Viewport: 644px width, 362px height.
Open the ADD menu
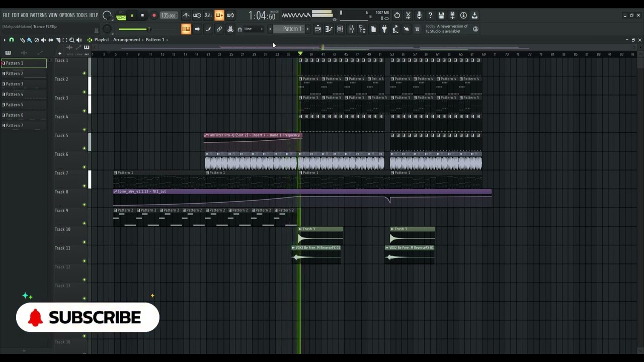pos(24,16)
